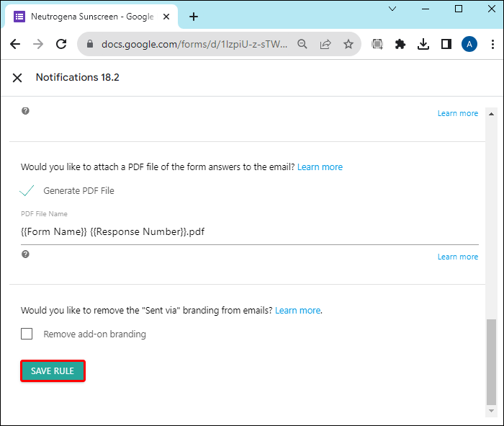Click the zoom magnifier icon in address bar
504x426 pixels.
(302, 44)
